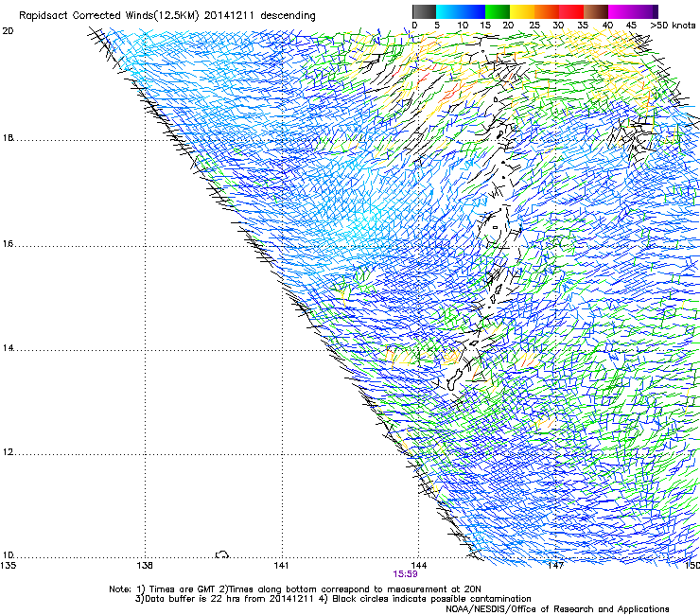
Task: Click longitude label '138' on bottom axis
Action: [145, 566]
